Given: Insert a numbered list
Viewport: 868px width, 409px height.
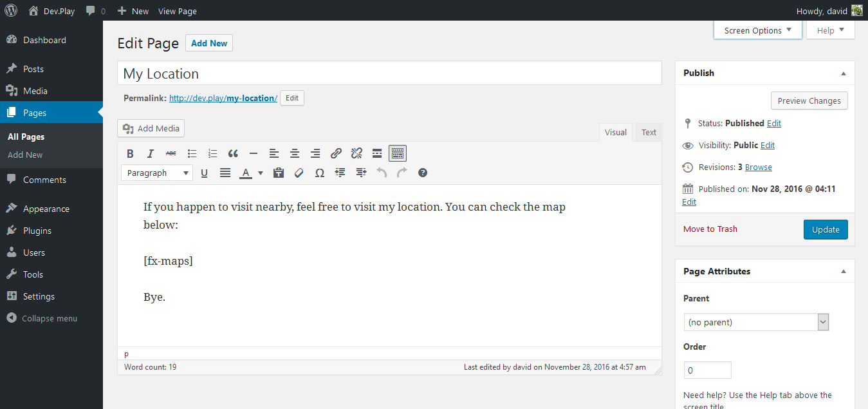Looking at the screenshot, I should pyautogui.click(x=212, y=153).
